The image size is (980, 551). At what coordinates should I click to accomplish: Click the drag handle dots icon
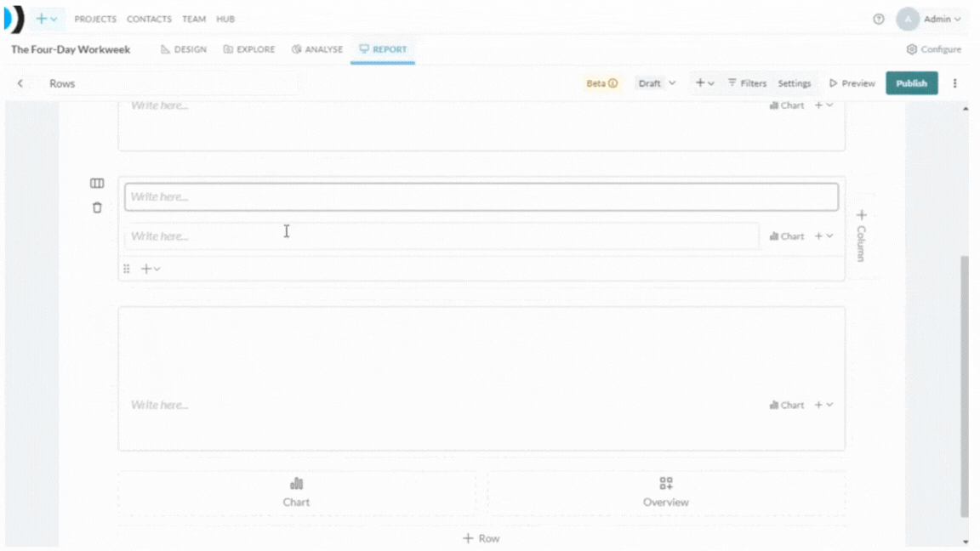126,269
